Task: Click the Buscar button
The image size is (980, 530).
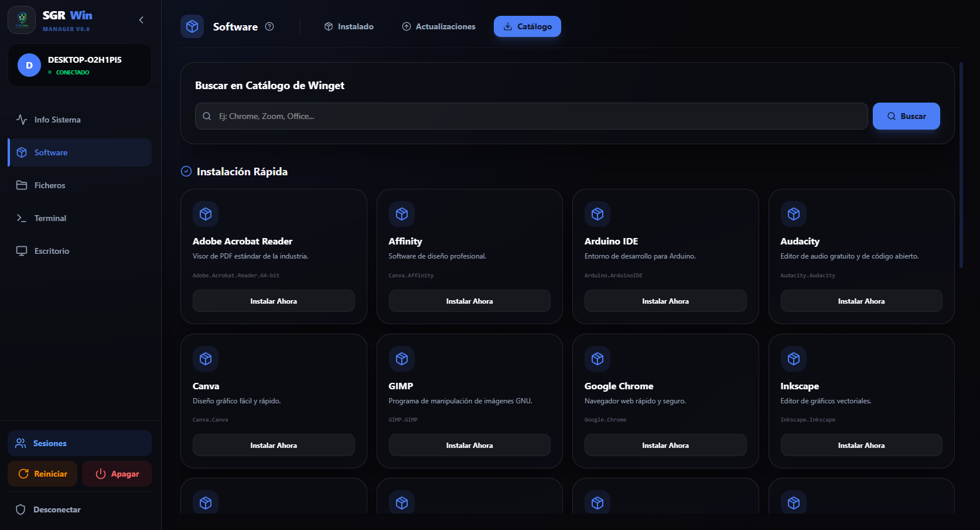Action: [x=906, y=116]
